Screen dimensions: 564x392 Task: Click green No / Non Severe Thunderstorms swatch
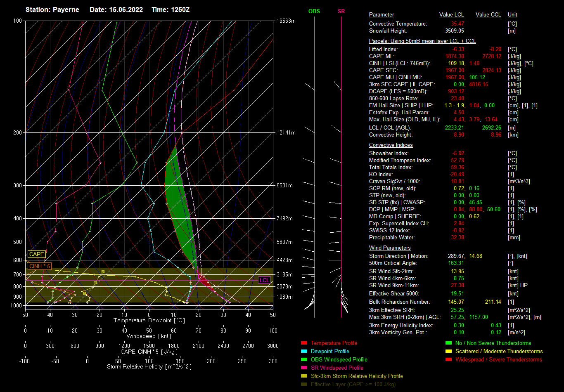(x=449, y=343)
